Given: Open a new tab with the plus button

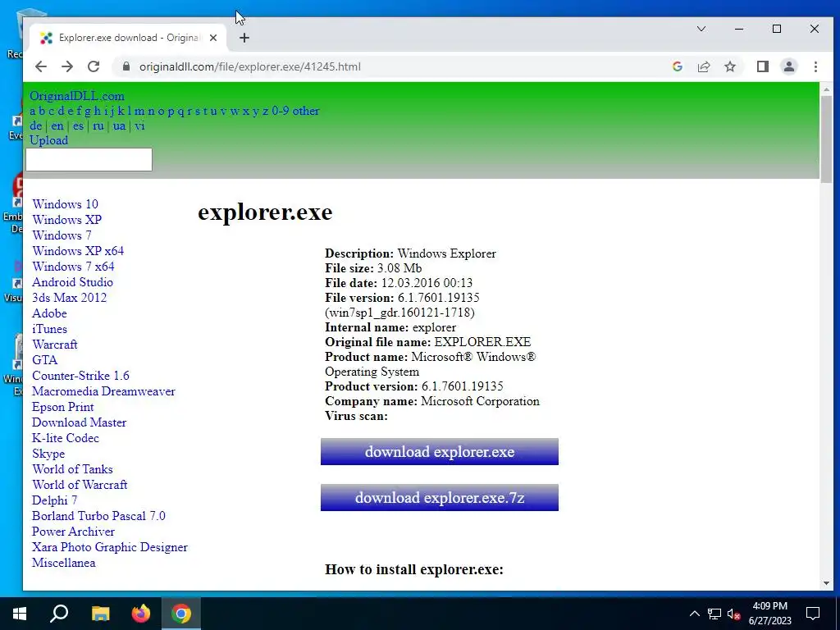Looking at the screenshot, I should 244,38.
